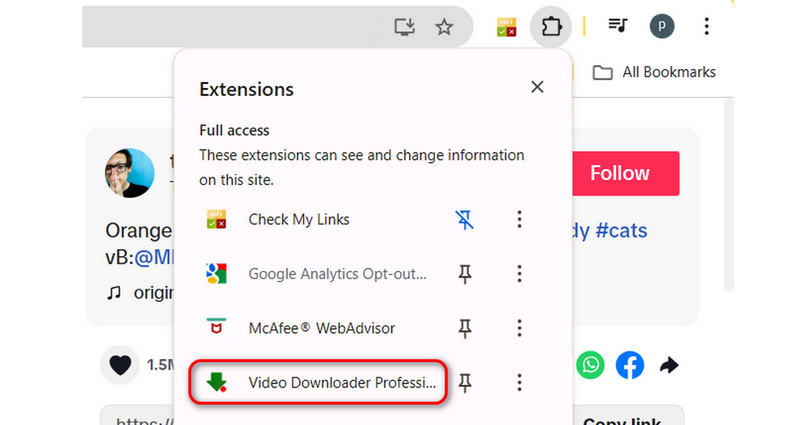Close the Extensions popup
This screenshot has height=425, width=800.
click(x=537, y=87)
